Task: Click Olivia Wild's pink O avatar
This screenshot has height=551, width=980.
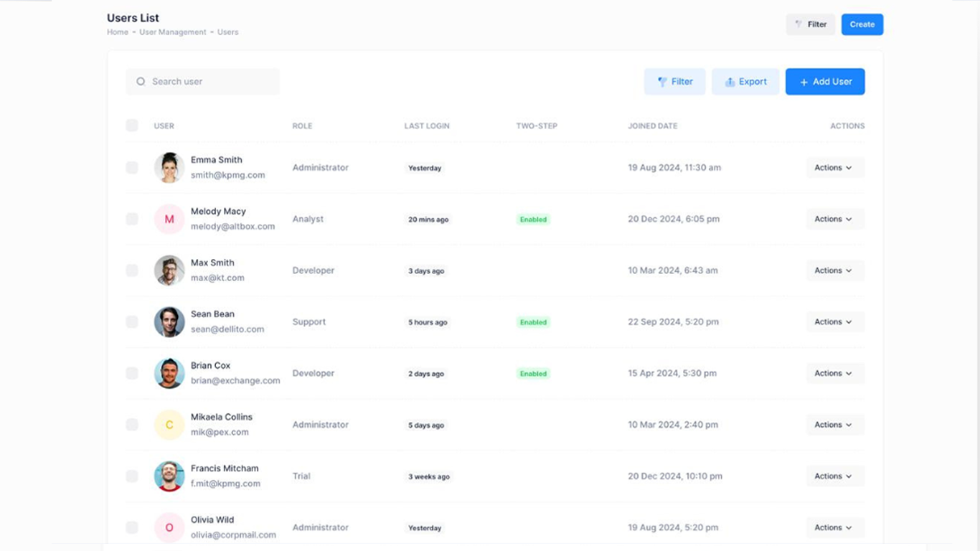Action: coord(169,527)
